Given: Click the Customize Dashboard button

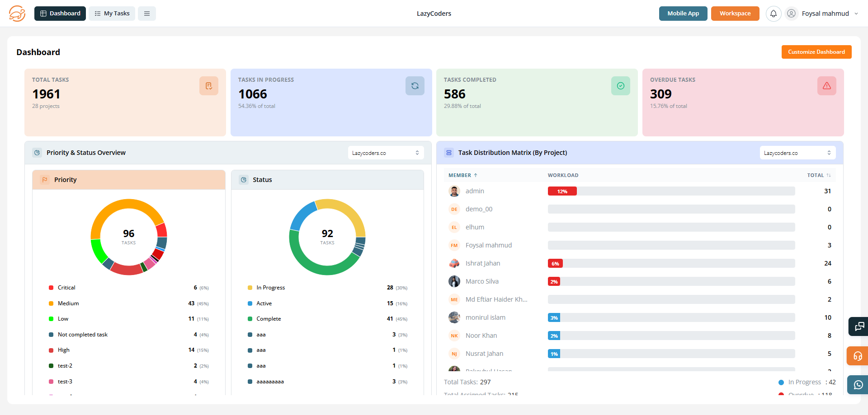Looking at the screenshot, I should (816, 52).
